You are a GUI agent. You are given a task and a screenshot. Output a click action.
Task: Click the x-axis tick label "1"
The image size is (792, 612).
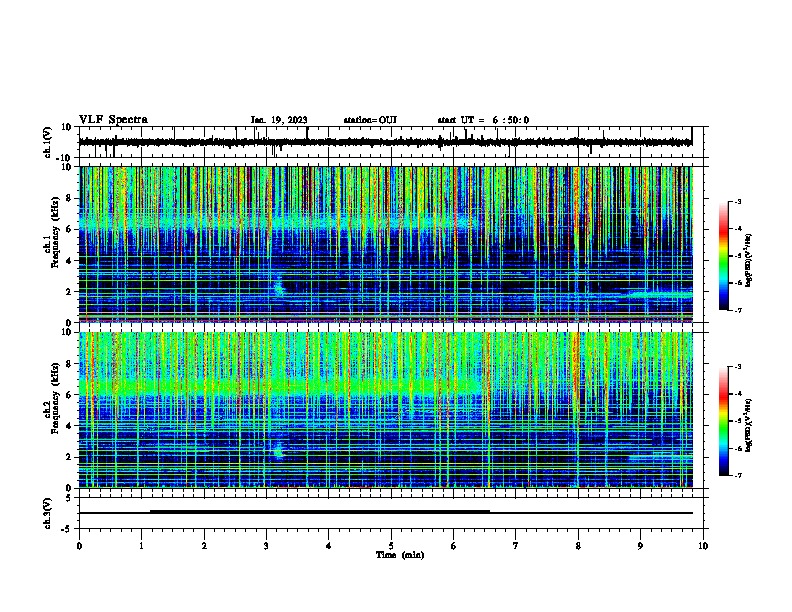coord(141,546)
